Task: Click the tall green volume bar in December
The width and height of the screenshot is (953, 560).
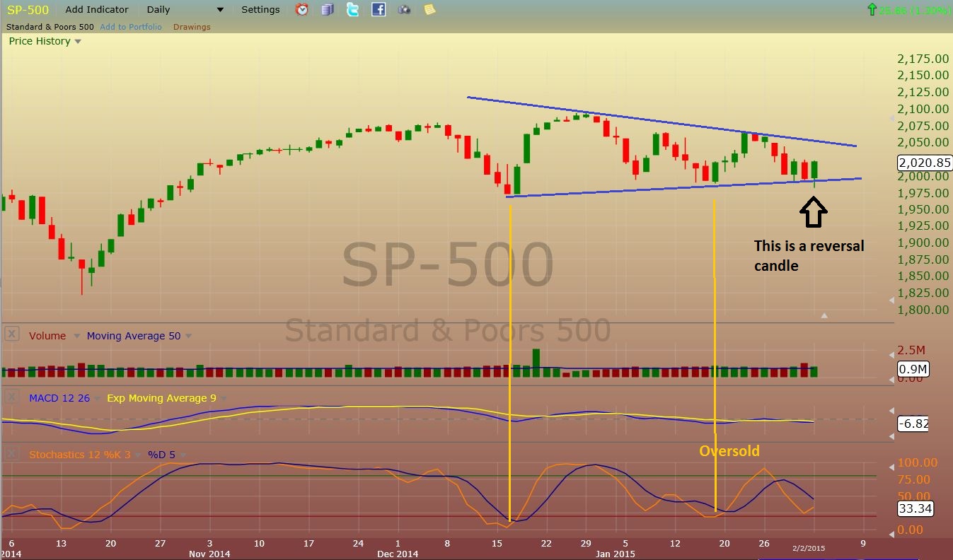Action: click(x=536, y=362)
